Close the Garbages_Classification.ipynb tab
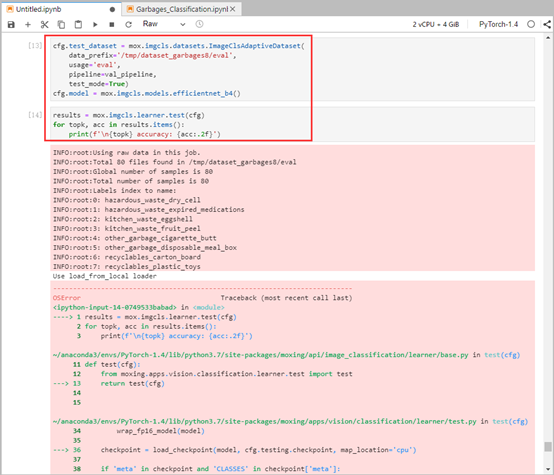 click(232, 9)
